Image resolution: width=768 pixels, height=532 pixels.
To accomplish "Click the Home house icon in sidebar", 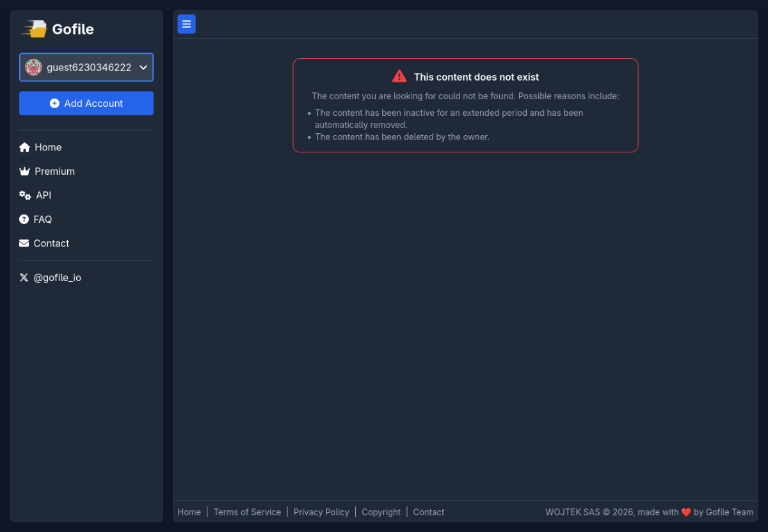I will [25, 147].
